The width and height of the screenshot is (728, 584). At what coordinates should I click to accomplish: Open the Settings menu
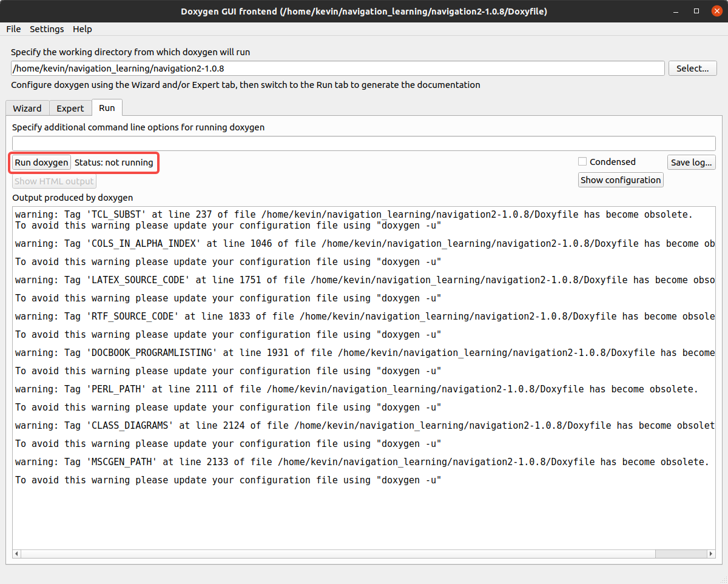click(x=47, y=29)
